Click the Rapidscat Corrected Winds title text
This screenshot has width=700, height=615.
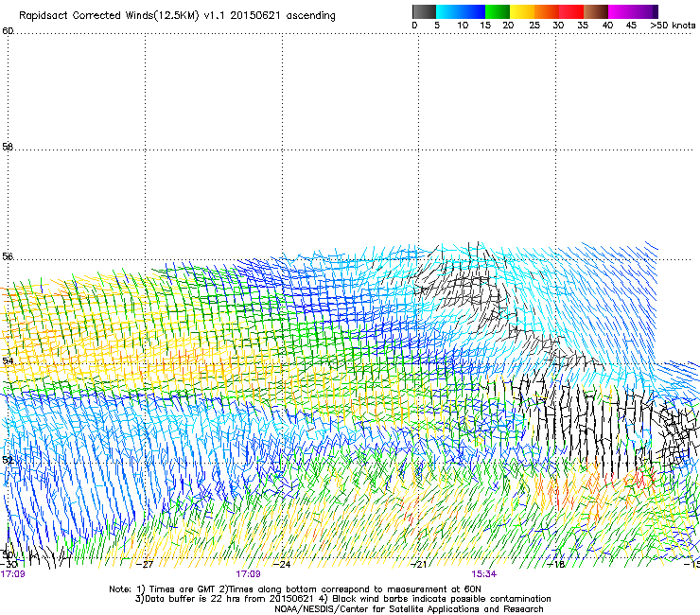(177, 16)
